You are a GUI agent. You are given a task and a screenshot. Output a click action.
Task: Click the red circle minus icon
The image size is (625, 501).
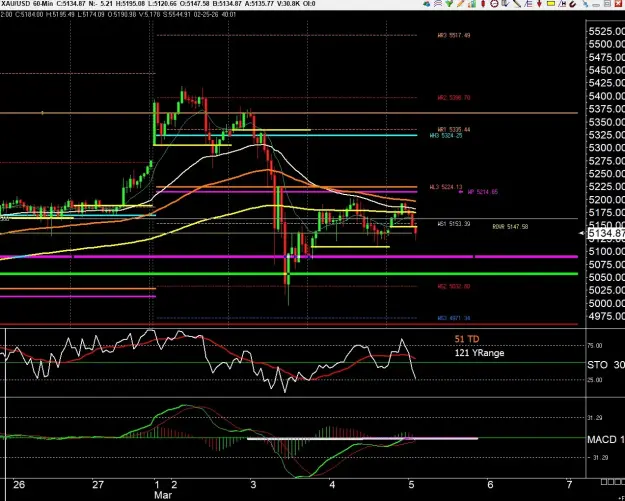tap(494, 4)
